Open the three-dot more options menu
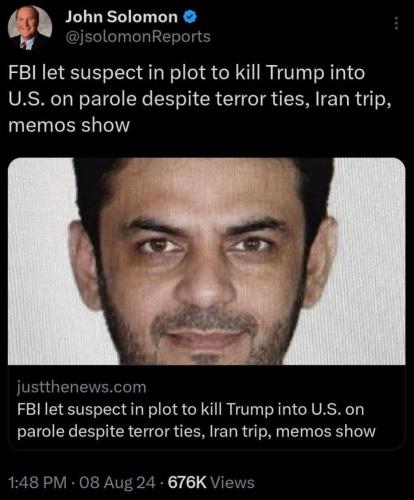Image resolution: width=414 pixels, height=500 pixels. click(x=396, y=23)
